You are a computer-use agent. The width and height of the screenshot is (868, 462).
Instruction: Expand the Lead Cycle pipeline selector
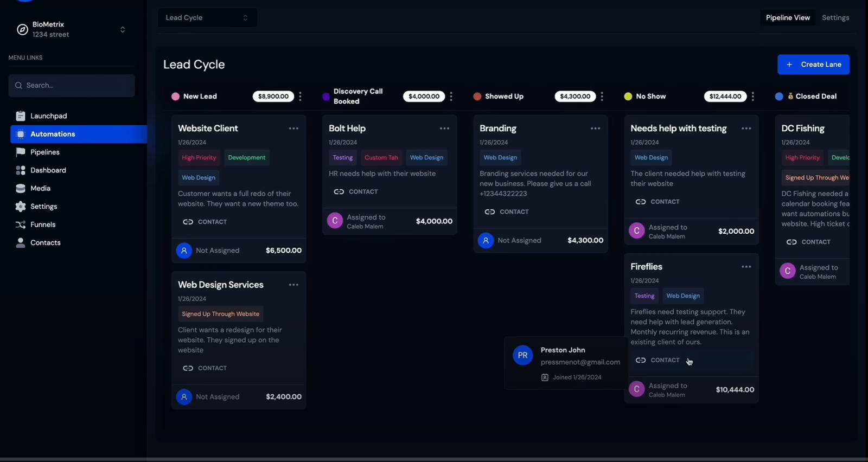pyautogui.click(x=208, y=18)
